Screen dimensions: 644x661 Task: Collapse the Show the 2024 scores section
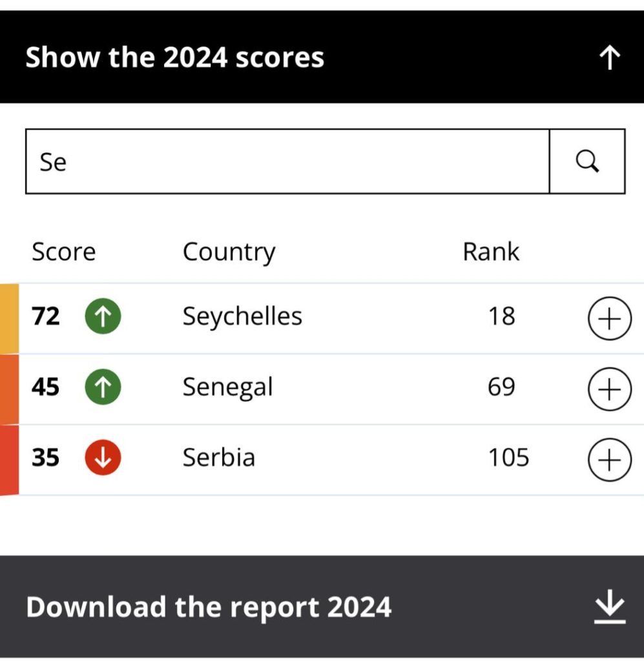tap(322, 57)
